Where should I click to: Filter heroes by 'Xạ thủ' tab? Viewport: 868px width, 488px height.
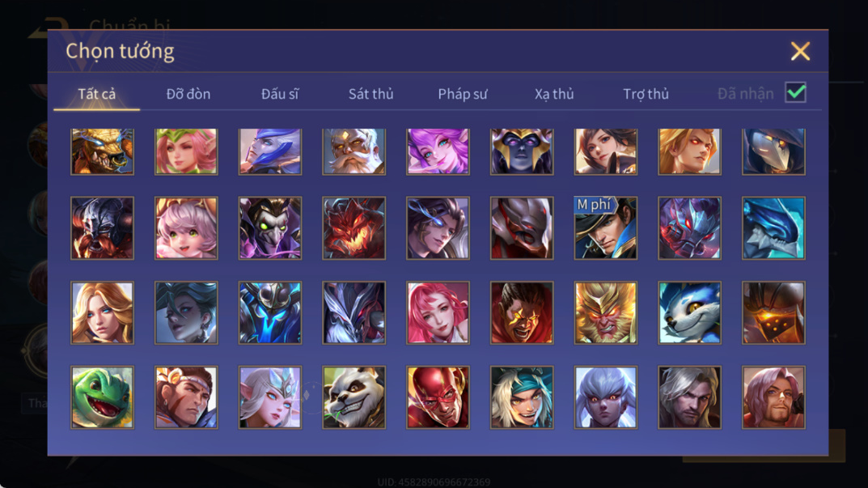tap(554, 94)
